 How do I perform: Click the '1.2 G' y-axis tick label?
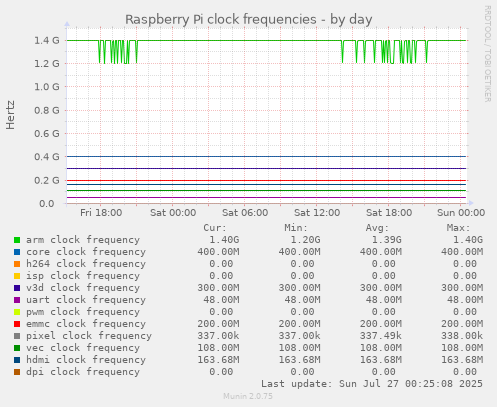pyautogui.click(x=47, y=64)
